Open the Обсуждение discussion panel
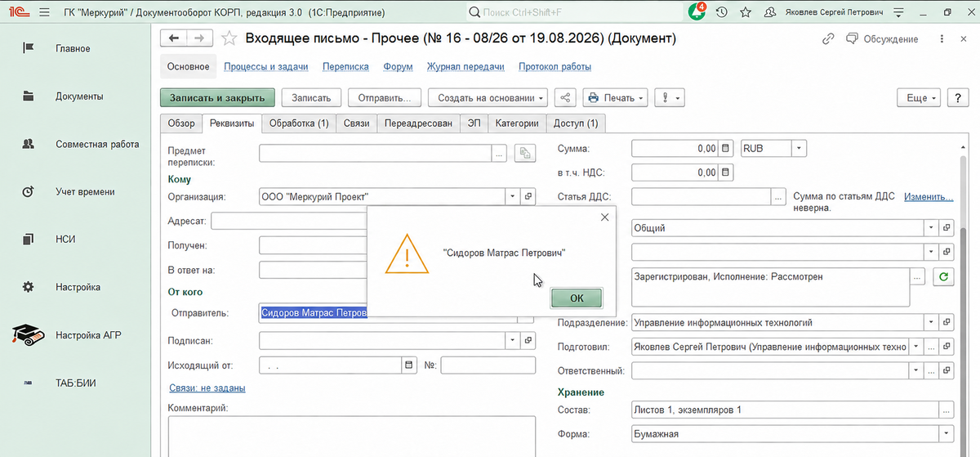The height and width of the screenshot is (457, 980). point(882,38)
